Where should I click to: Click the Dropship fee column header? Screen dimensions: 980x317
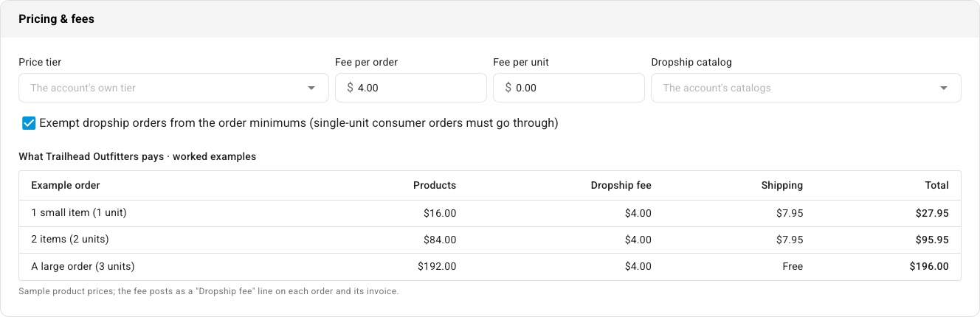point(621,185)
